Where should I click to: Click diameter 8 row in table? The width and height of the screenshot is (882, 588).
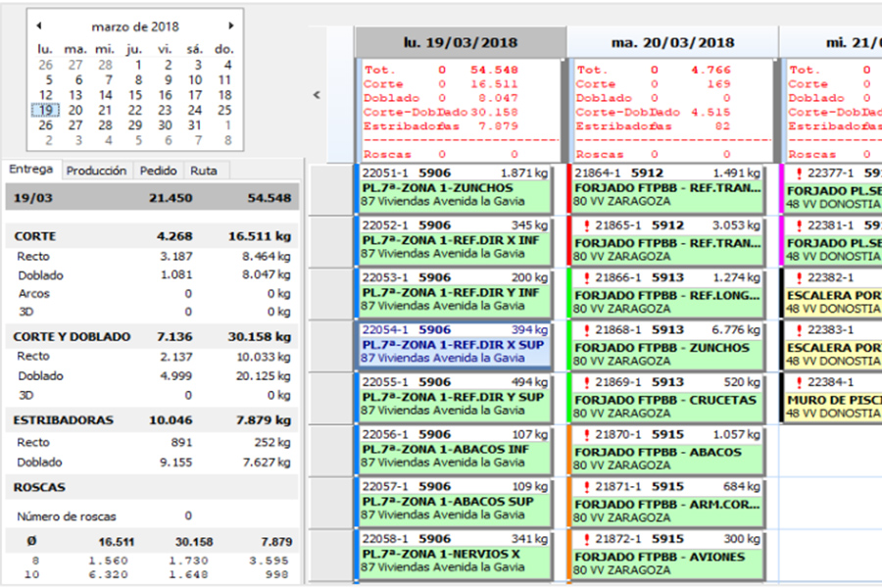pyautogui.click(x=152, y=561)
